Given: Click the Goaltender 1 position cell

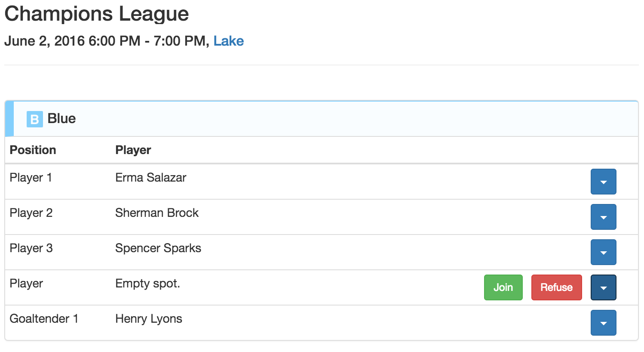Looking at the screenshot, I should [44, 318].
